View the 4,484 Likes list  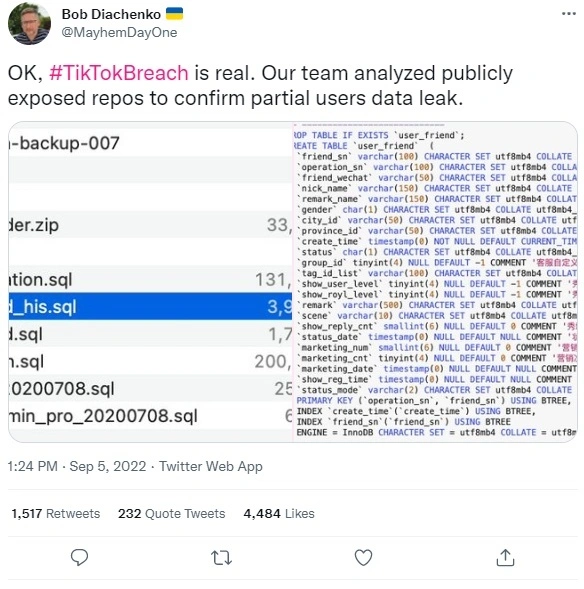coord(279,513)
